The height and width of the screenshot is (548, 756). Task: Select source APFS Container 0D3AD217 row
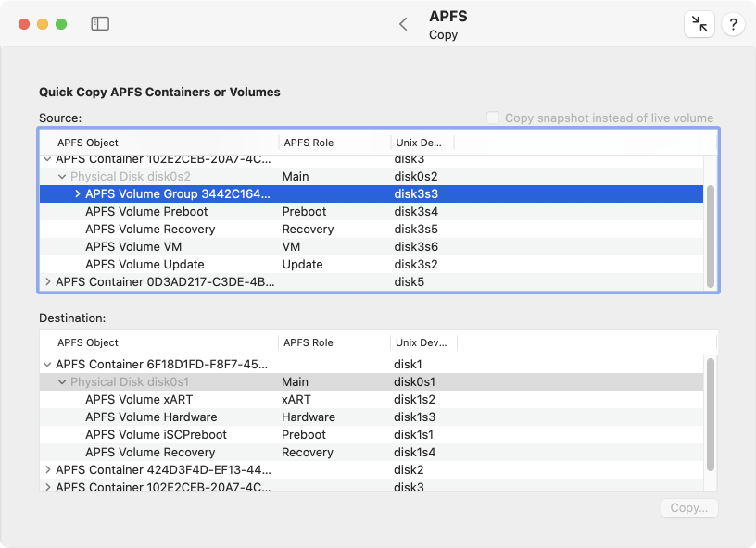tap(372, 281)
